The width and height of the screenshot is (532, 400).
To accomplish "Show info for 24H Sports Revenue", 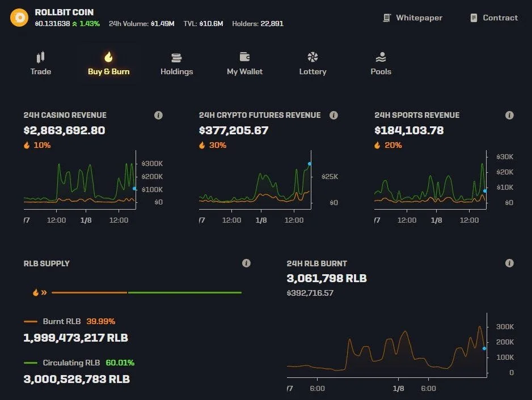I will coord(509,115).
